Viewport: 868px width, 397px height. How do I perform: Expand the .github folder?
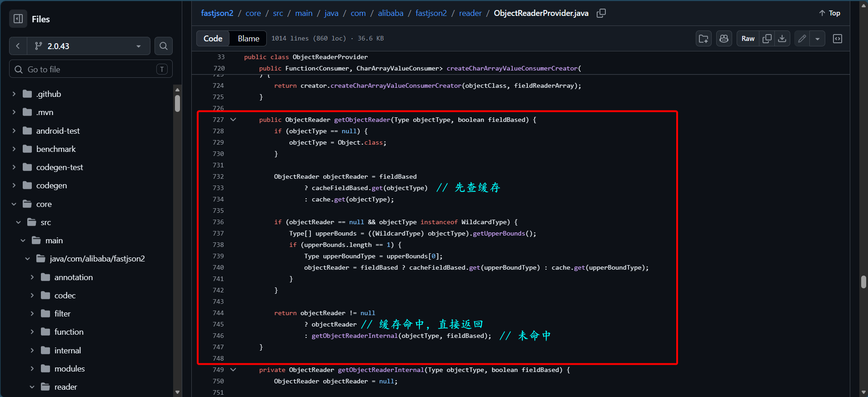tap(14, 94)
